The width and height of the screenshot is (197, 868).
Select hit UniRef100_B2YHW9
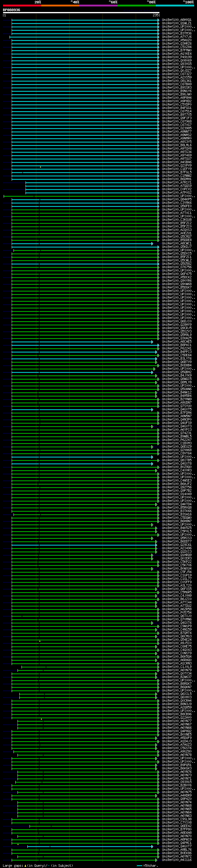click(x=177, y=399)
